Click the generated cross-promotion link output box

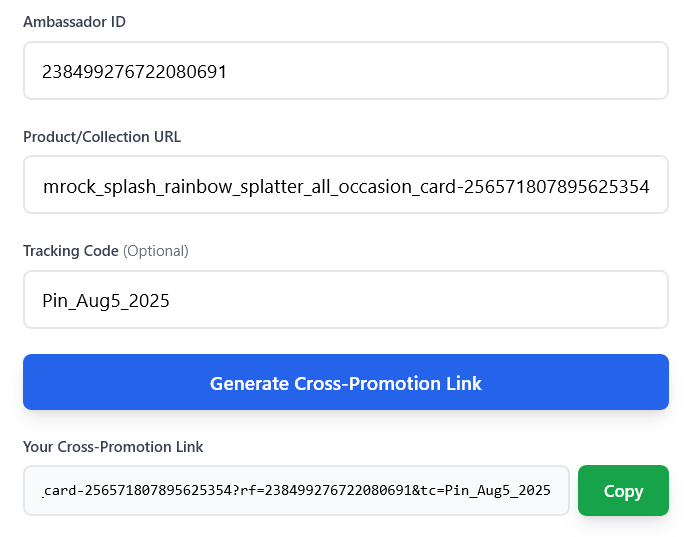tap(296, 490)
